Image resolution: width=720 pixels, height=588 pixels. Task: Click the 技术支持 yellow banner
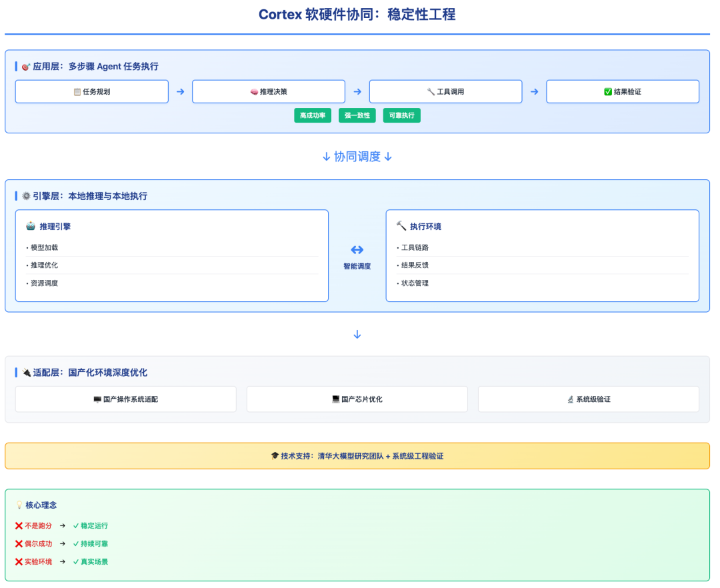click(x=357, y=456)
